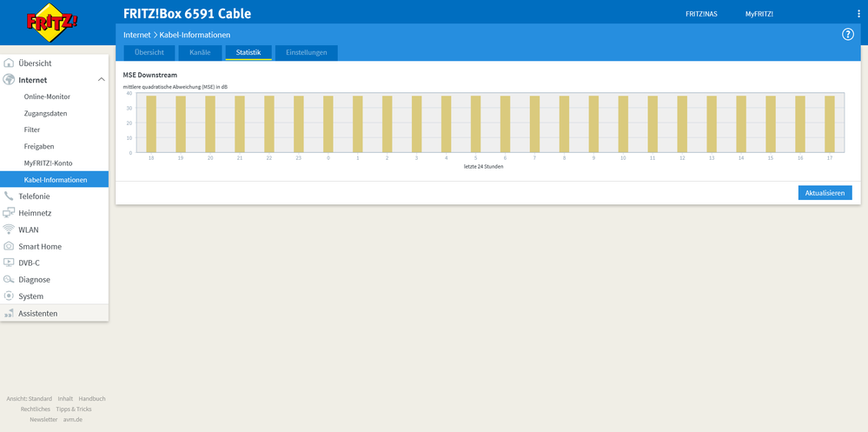The width and height of the screenshot is (868, 432).
Task: Open Übersicht in the sidebar
Action: tap(54, 63)
